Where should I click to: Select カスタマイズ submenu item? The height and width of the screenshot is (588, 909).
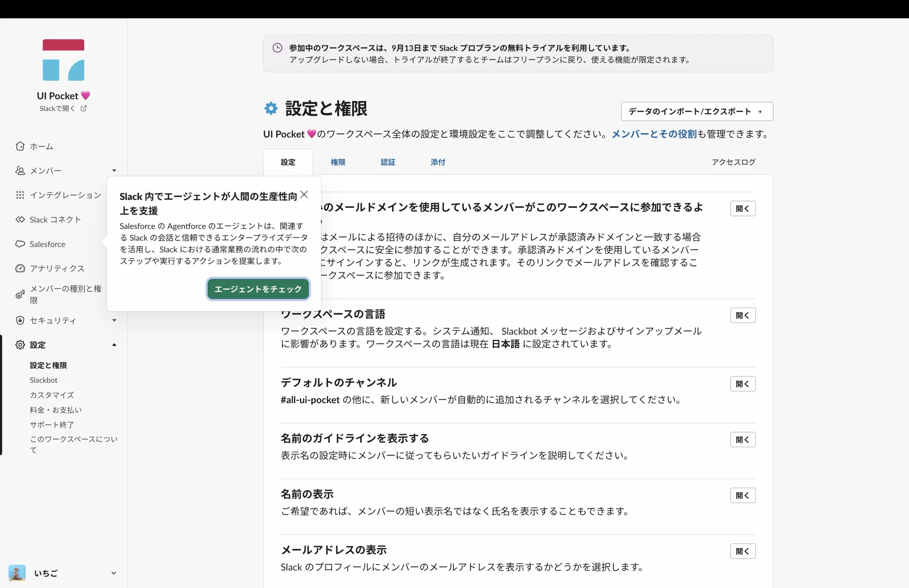pos(52,395)
